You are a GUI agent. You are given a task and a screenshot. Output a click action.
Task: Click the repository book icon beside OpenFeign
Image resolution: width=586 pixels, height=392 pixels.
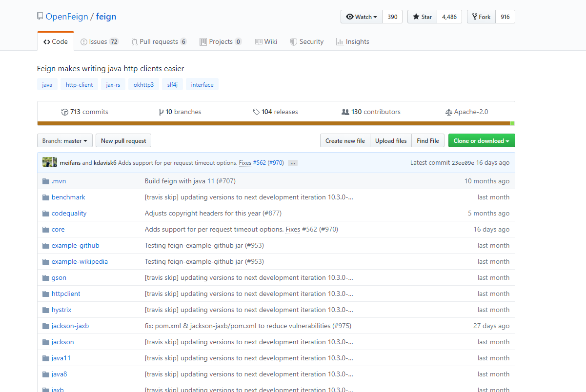coord(40,17)
